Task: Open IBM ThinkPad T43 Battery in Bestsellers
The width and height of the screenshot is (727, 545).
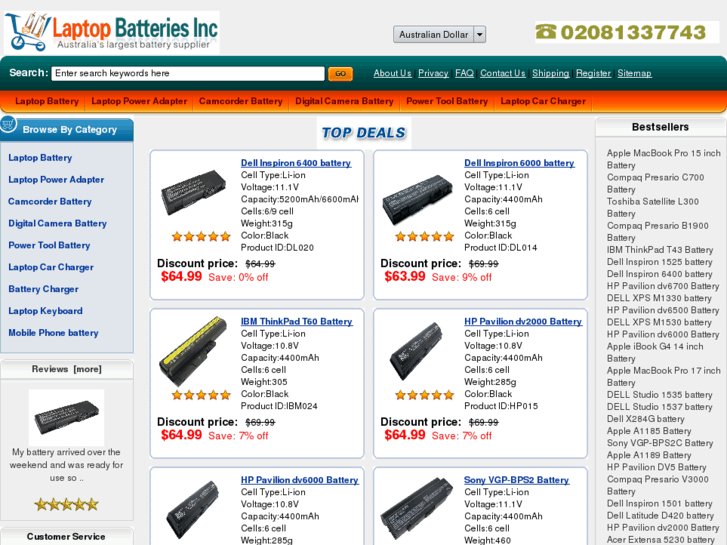Action: pos(660,250)
